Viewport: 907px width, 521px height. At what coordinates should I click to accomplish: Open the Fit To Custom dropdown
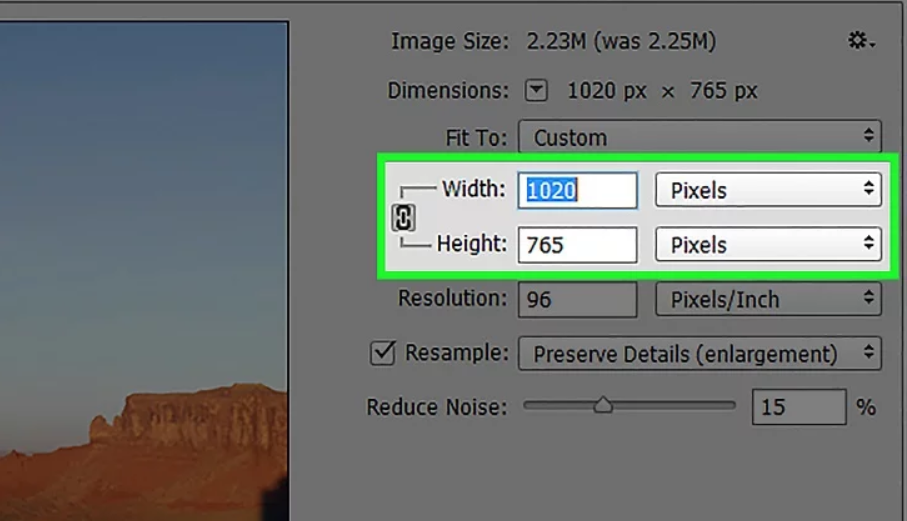(699, 138)
